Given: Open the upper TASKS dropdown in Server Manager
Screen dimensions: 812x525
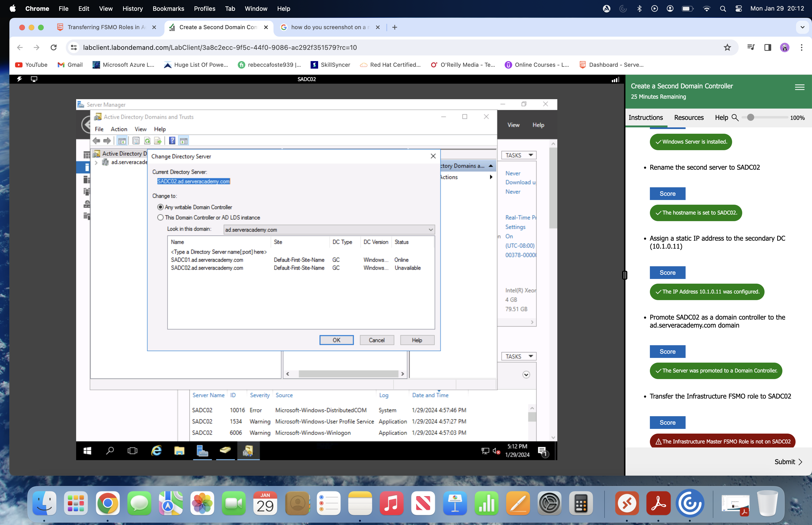Looking at the screenshot, I should tap(519, 155).
